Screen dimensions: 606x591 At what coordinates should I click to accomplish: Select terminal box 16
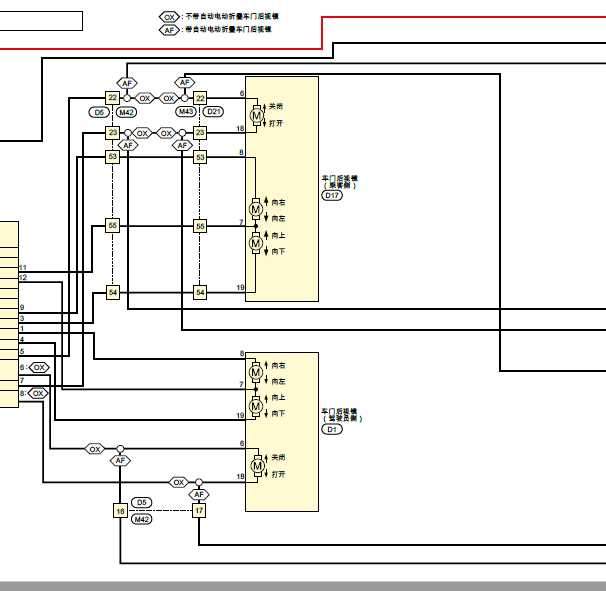pyautogui.click(x=120, y=511)
